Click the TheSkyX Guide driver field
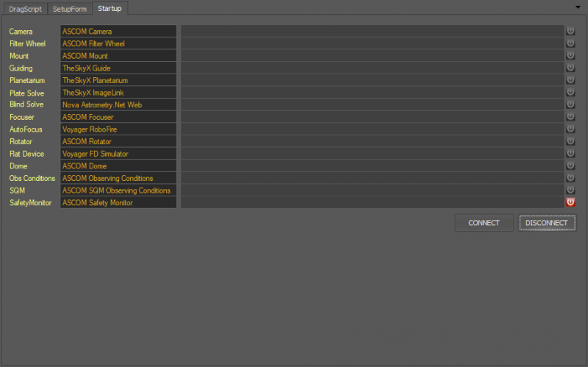This screenshot has width=588, height=367. click(118, 68)
